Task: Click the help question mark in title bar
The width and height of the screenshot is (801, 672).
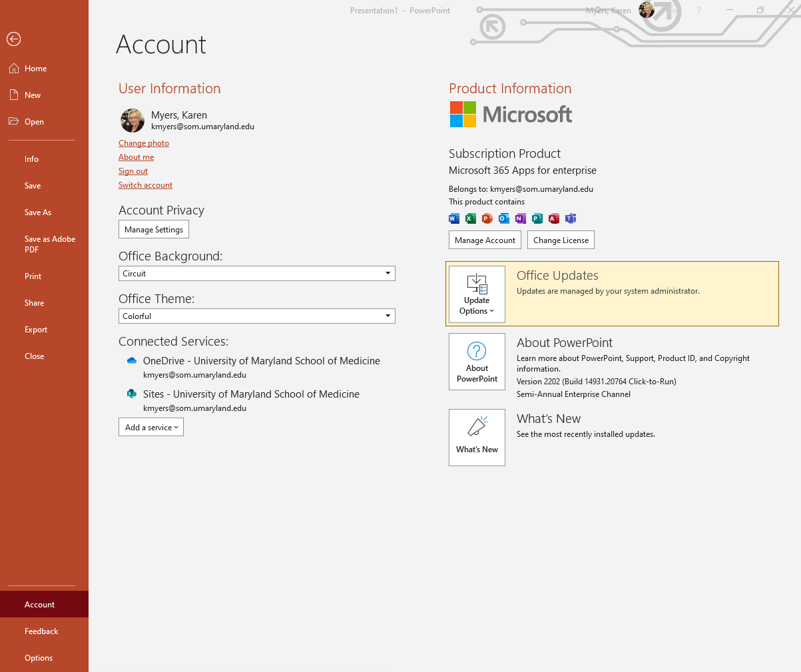Action: tap(698, 10)
